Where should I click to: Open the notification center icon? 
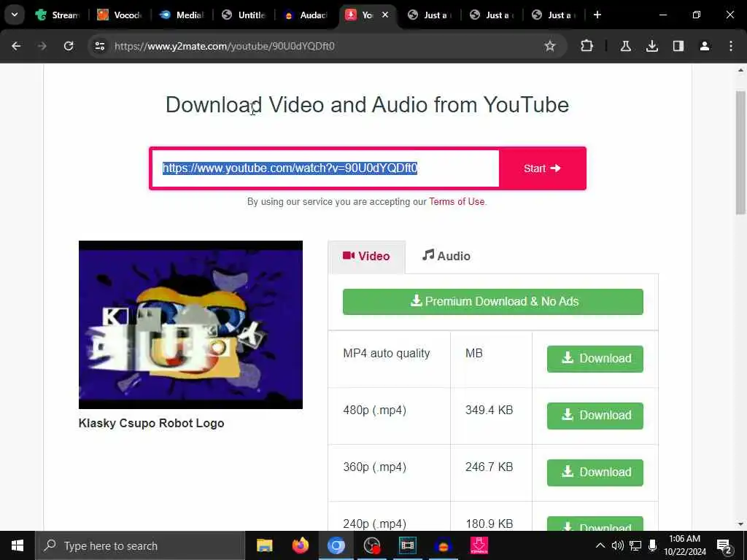pyautogui.click(x=724, y=546)
